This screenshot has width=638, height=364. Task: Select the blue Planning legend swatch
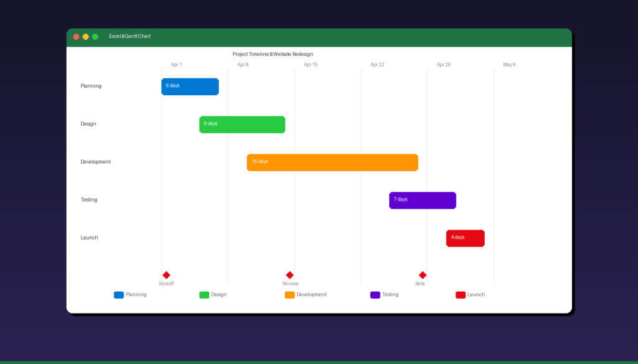(118, 294)
